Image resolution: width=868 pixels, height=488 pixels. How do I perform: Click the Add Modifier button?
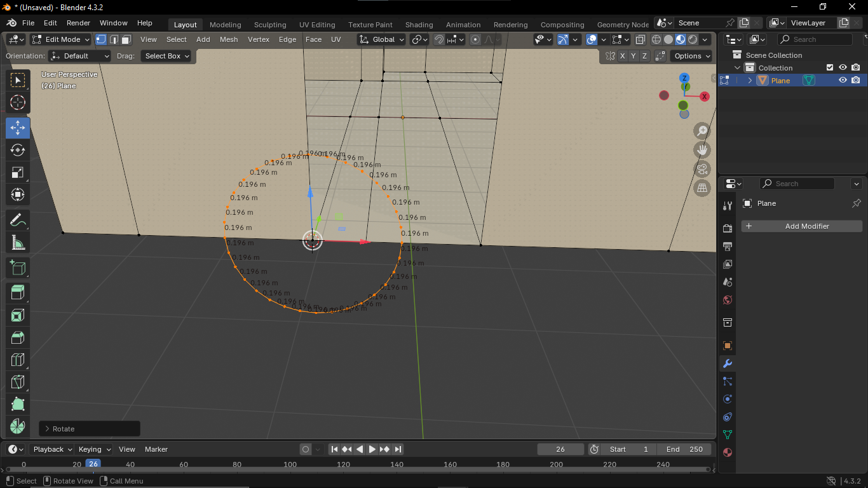[802, 226]
